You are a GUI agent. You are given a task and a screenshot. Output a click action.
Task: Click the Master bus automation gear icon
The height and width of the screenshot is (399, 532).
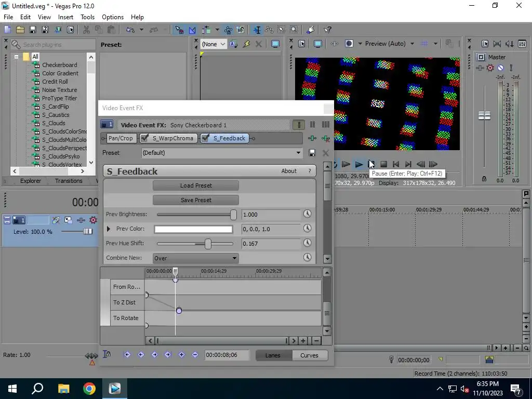click(x=490, y=68)
